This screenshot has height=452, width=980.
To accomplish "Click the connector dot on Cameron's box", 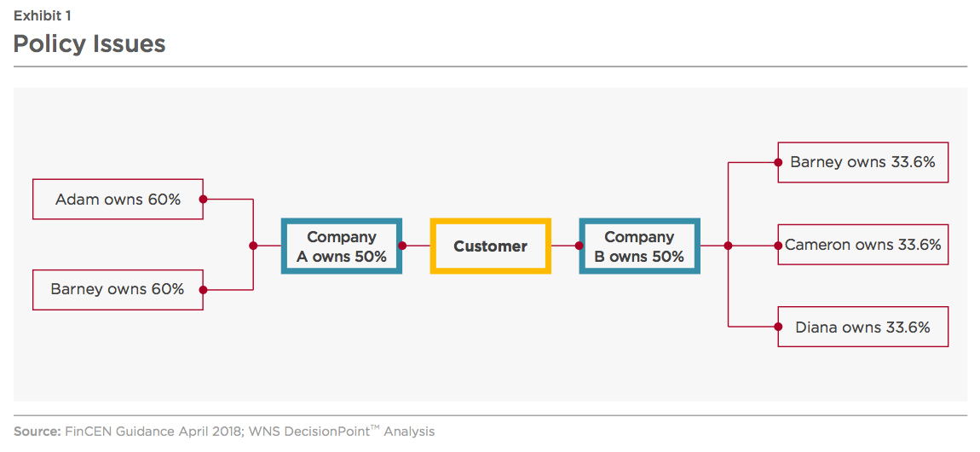I will click(x=778, y=246).
